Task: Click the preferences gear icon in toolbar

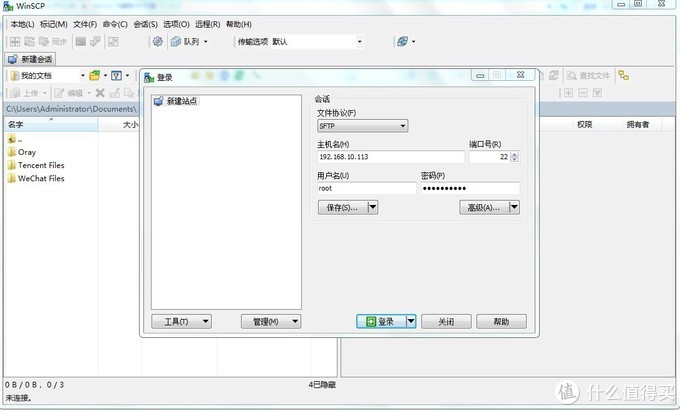Action: tap(157, 42)
